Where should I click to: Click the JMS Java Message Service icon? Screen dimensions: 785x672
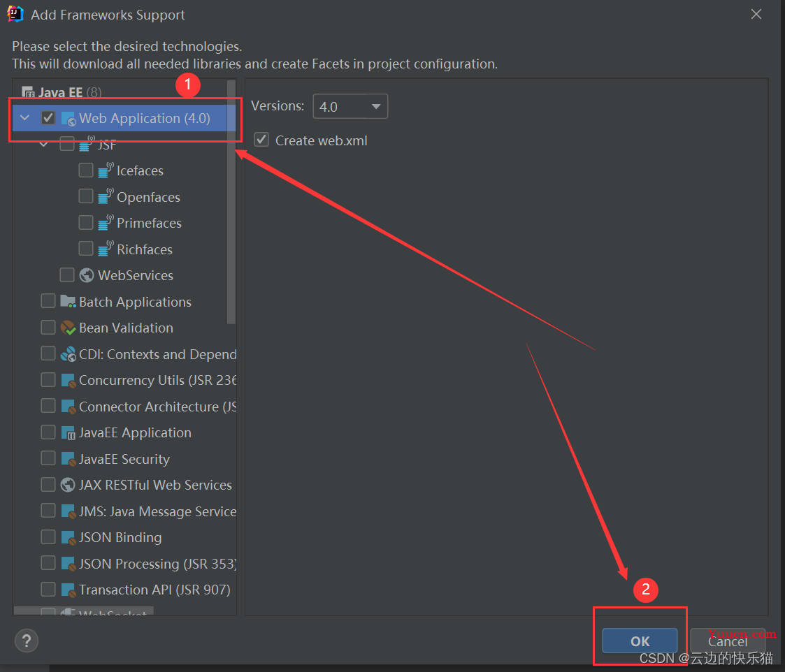point(68,511)
